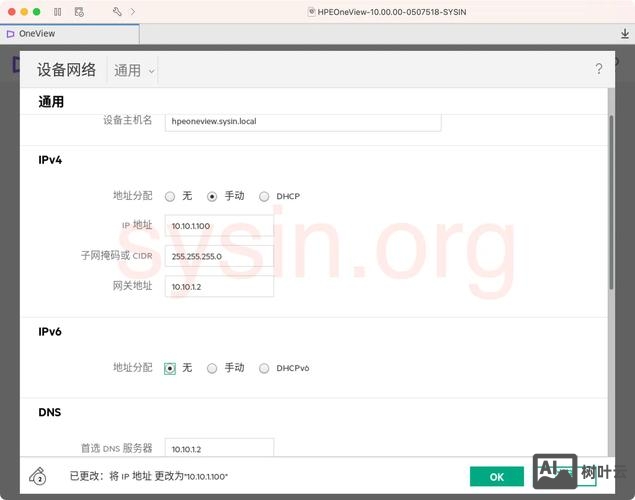The width and height of the screenshot is (635, 500).
Task: Click the dialog's vertical scrollbar
Action: [611, 200]
